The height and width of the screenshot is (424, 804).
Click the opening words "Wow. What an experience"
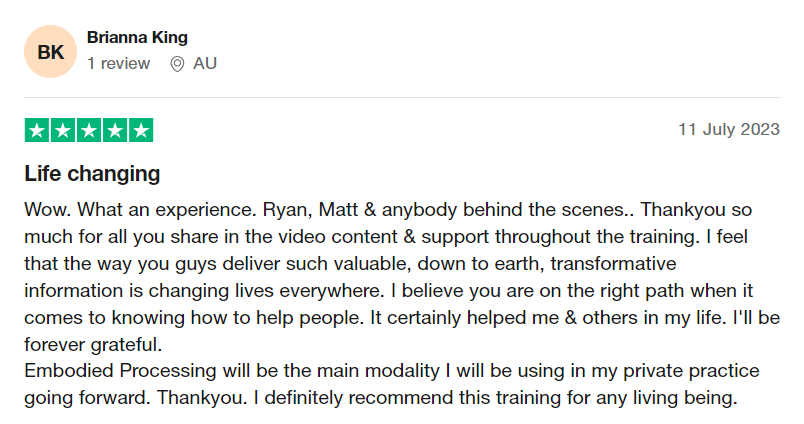coord(140,210)
